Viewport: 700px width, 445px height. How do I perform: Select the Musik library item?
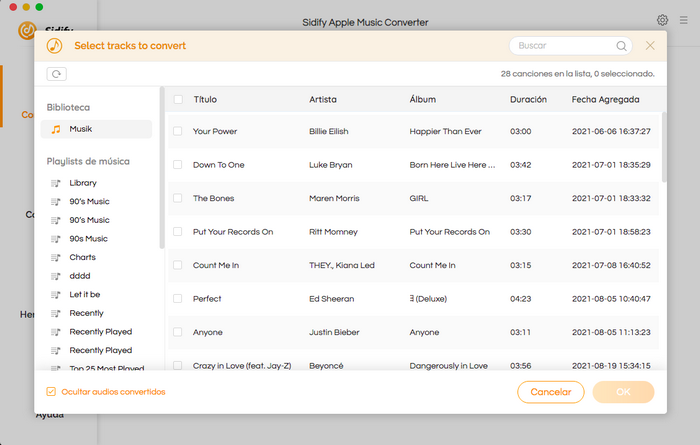click(96, 129)
